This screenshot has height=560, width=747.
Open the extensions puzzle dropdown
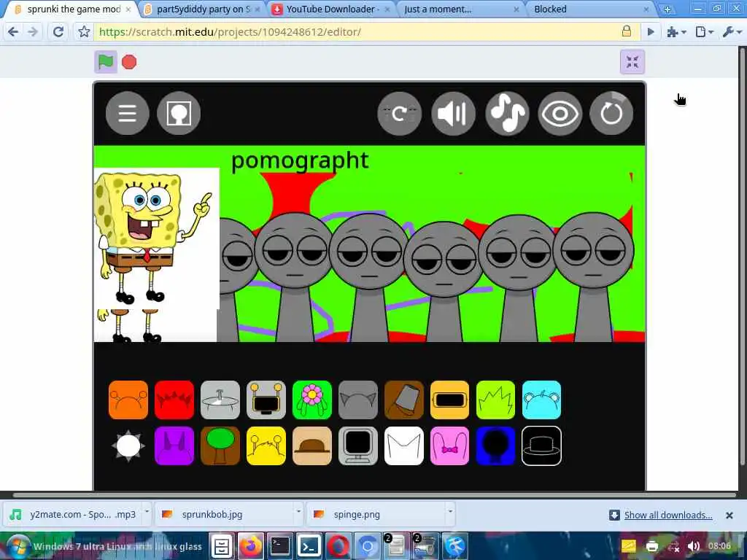coord(676,32)
